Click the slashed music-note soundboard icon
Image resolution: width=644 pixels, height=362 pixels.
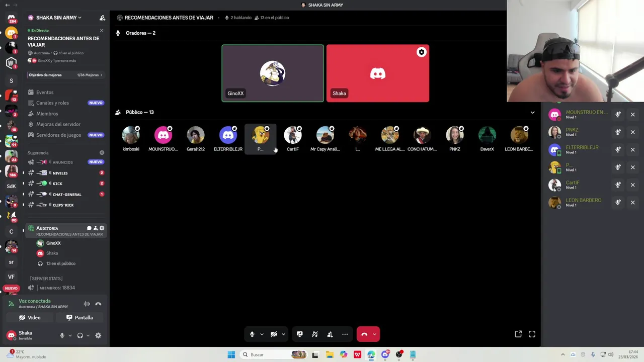pos(314,334)
